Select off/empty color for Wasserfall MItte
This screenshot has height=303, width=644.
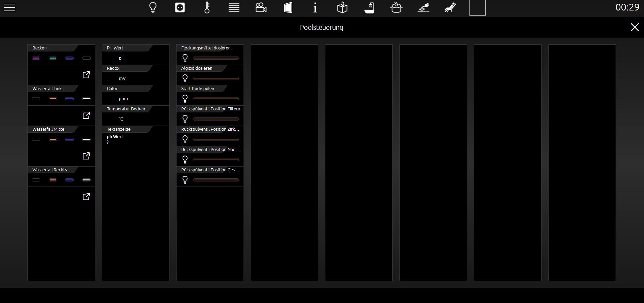pyautogui.click(x=36, y=139)
